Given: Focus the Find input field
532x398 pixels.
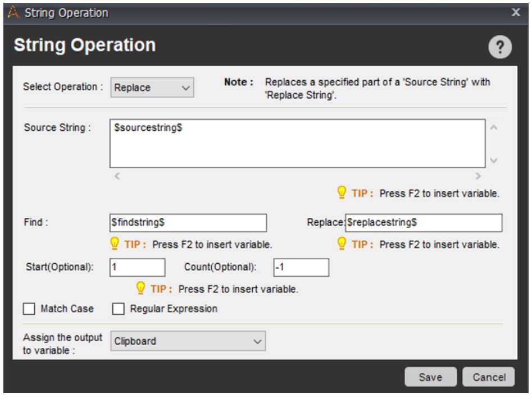Looking at the screenshot, I should tap(188, 222).
